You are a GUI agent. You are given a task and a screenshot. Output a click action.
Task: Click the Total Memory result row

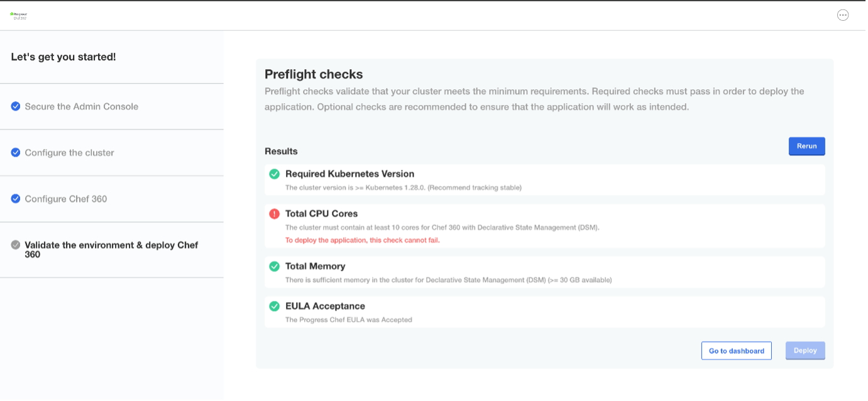tap(544, 272)
